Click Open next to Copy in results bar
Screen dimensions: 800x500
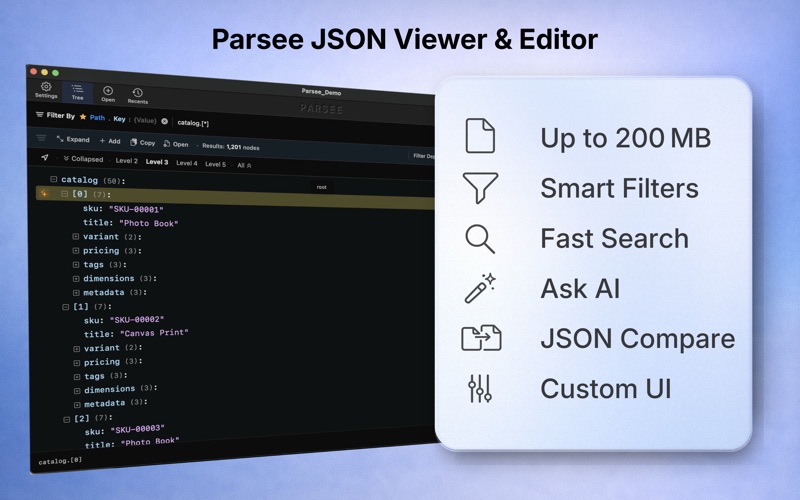click(x=176, y=144)
